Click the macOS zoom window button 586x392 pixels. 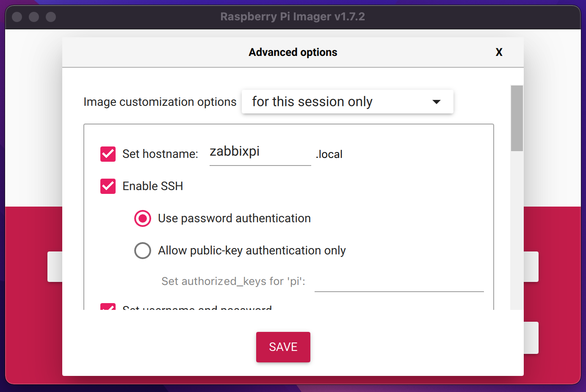pos(51,17)
